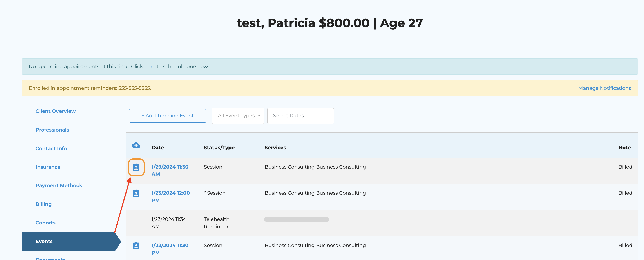Image resolution: width=644 pixels, height=260 pixels.
Task: Open the Insurance section
Action: tap(48, 167)
